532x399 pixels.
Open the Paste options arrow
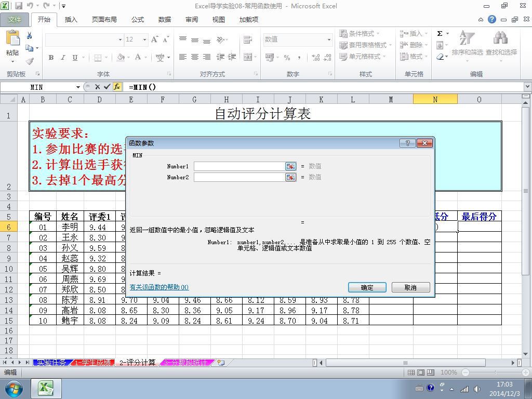13,62
